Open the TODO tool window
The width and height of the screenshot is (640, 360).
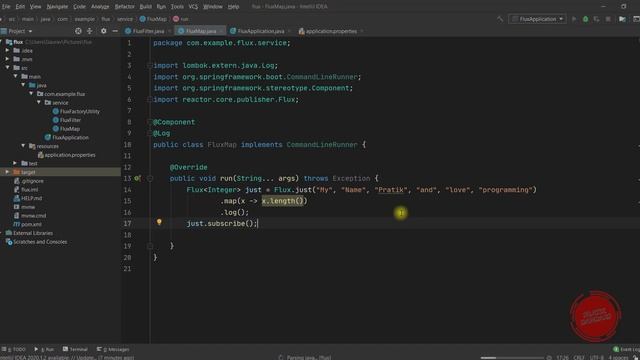pyautogui.click(x=13, y=349)
